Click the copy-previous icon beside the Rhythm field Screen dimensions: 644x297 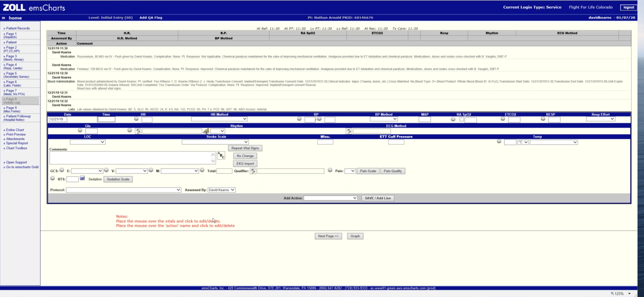(x=138, y=131)
